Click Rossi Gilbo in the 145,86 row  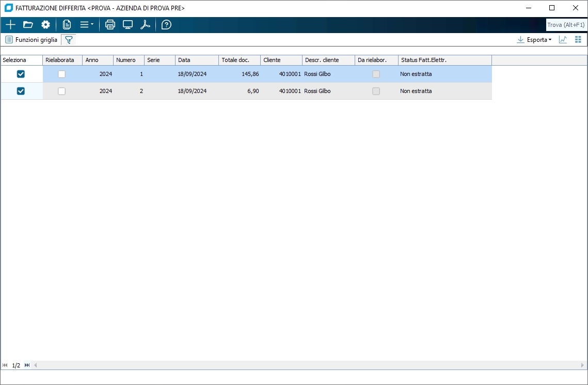[317, 74]
